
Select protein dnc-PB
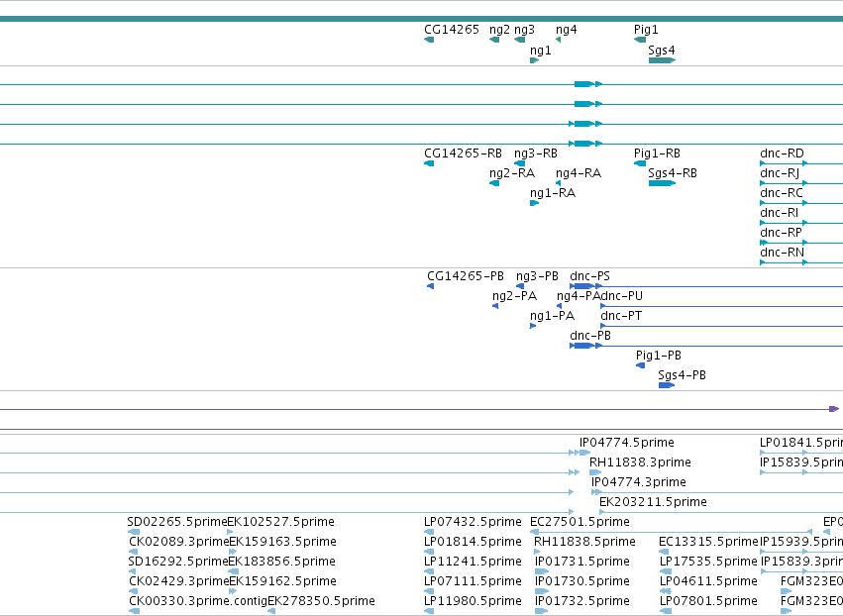[590, 336]
